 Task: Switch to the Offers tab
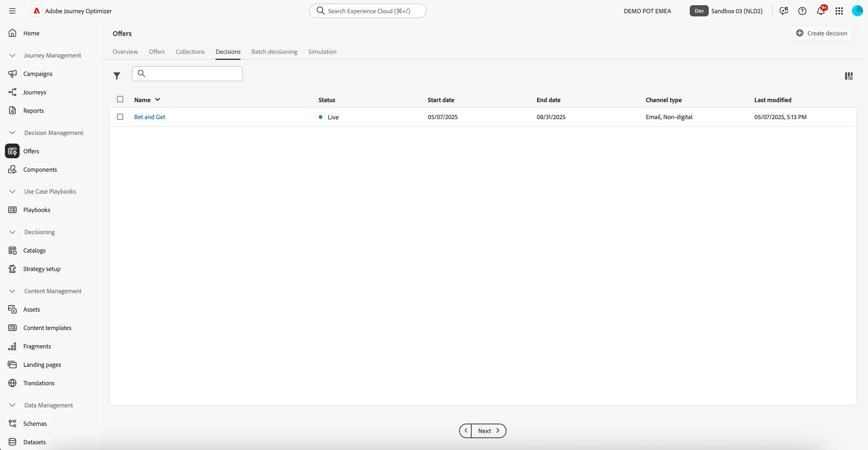[157, 52]
